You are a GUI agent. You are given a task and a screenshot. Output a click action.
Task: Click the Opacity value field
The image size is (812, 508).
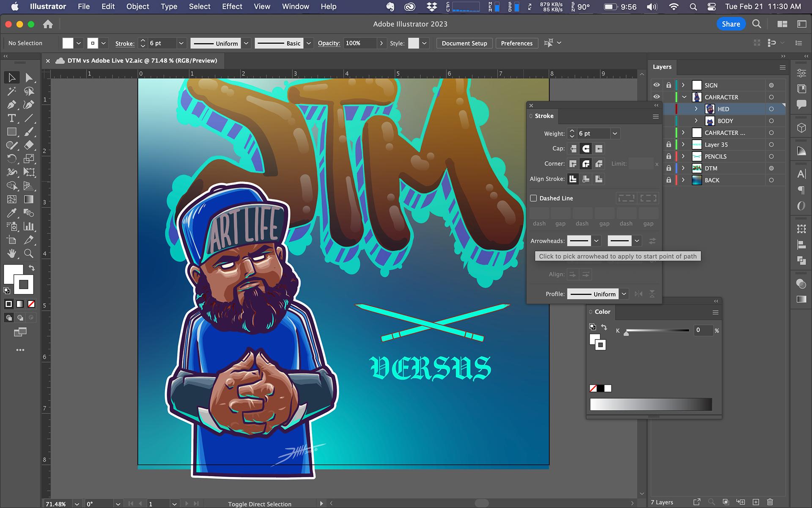coord(360,43)
